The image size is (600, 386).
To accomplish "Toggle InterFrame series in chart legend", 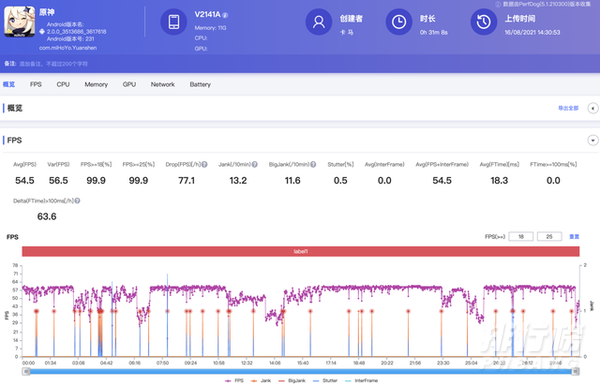I will [x=361, y=381].
